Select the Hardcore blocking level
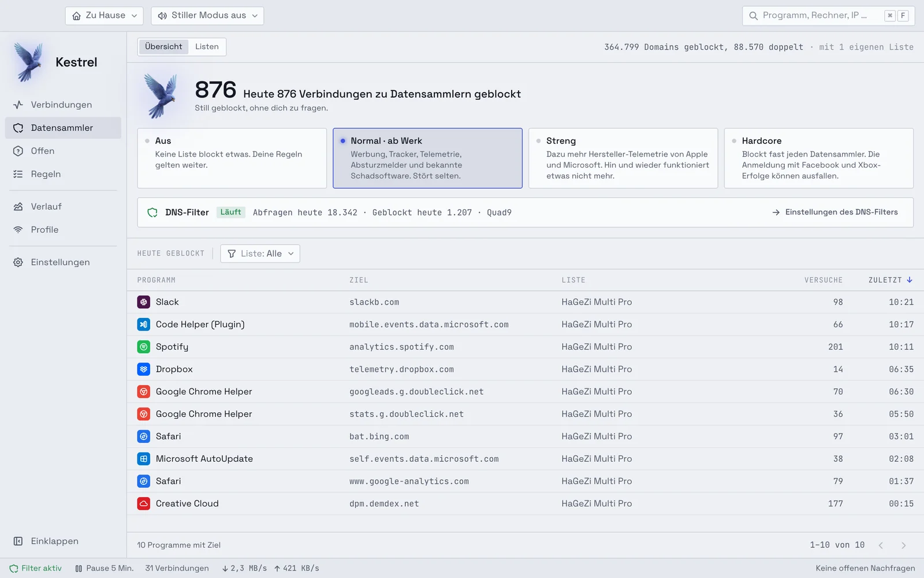This screenshot has width=924, height=578. [x=819, y=158]
